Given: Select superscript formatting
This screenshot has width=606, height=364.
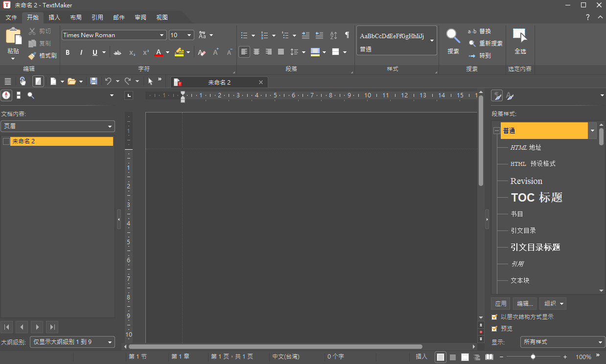Looking at the screenshot, I should pos(145,52).
